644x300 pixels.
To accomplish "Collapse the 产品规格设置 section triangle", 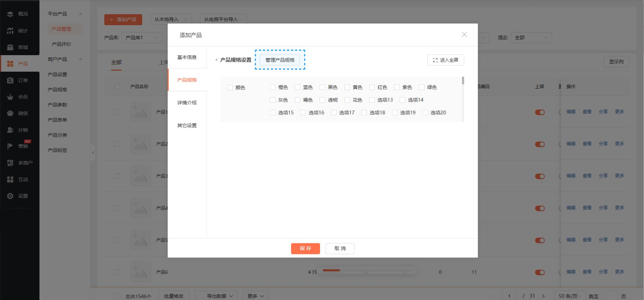I will tap(216, 60).
